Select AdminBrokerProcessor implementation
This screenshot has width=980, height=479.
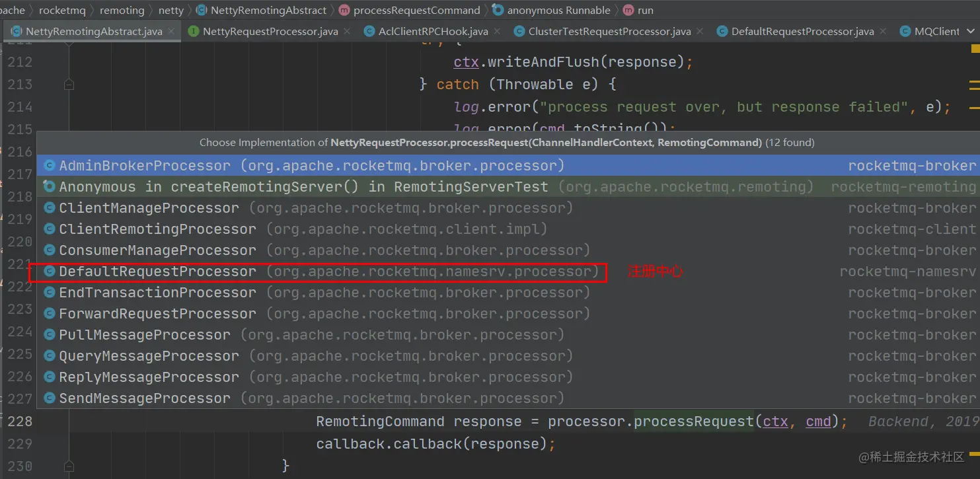click(x=508, y=165)
